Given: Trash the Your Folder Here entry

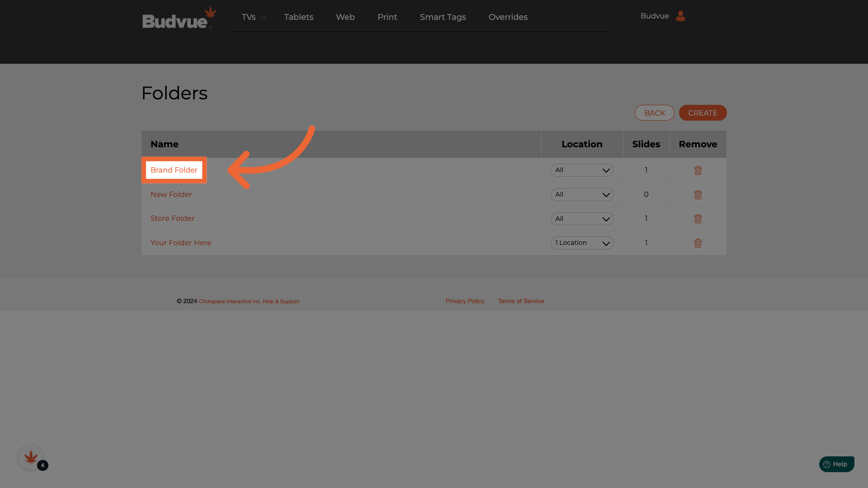Looking at the screenshot, I should (x=698, y=243).
